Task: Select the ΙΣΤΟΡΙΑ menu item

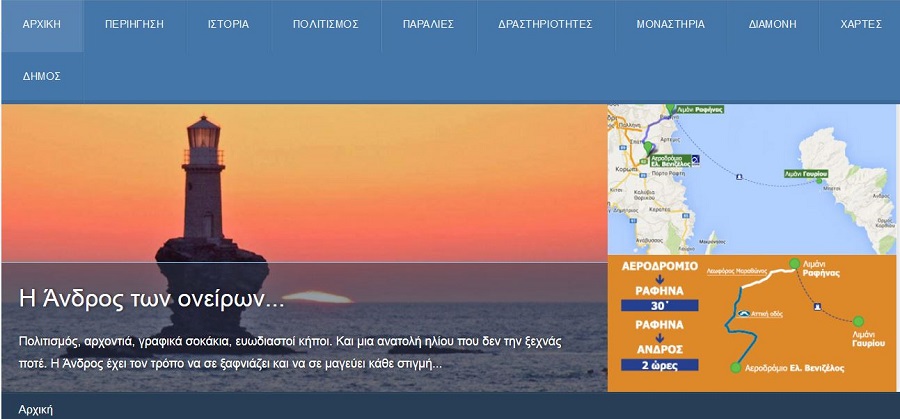Action: point(228,25)
